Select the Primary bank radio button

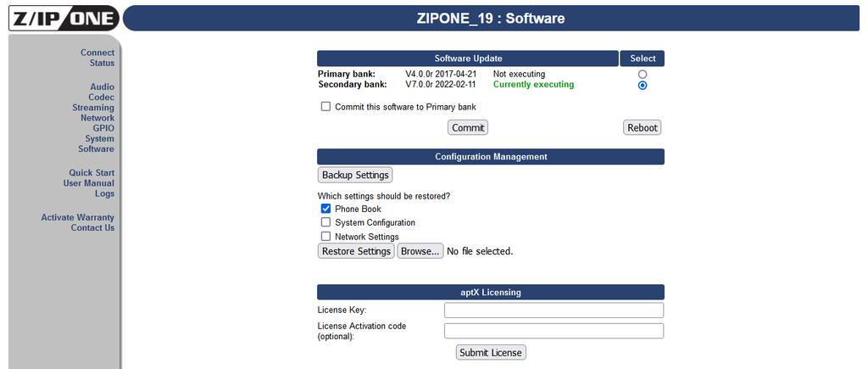click(643, 75)
